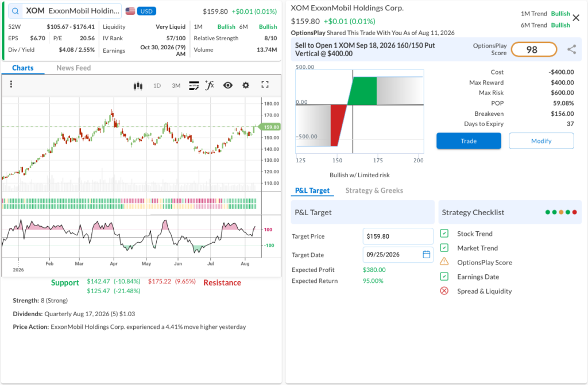Open the chart three-dot options menu
588x385 pixels.
[x=11, y=84]
